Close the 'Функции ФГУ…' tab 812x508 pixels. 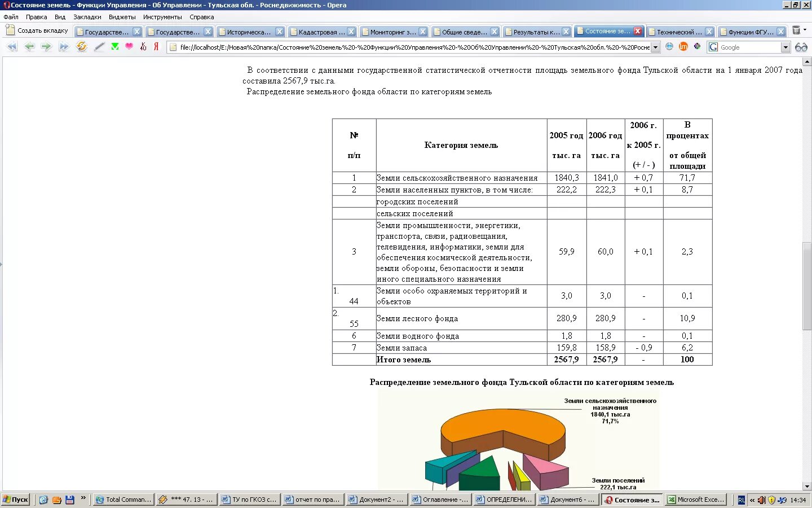click(781, 32)
